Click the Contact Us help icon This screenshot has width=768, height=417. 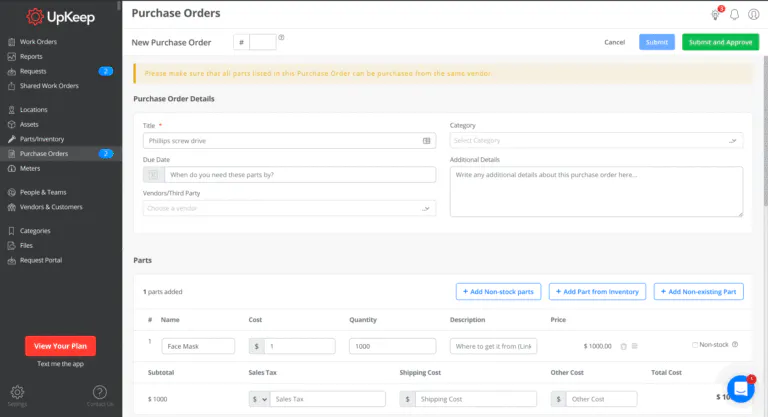(100, 392)
